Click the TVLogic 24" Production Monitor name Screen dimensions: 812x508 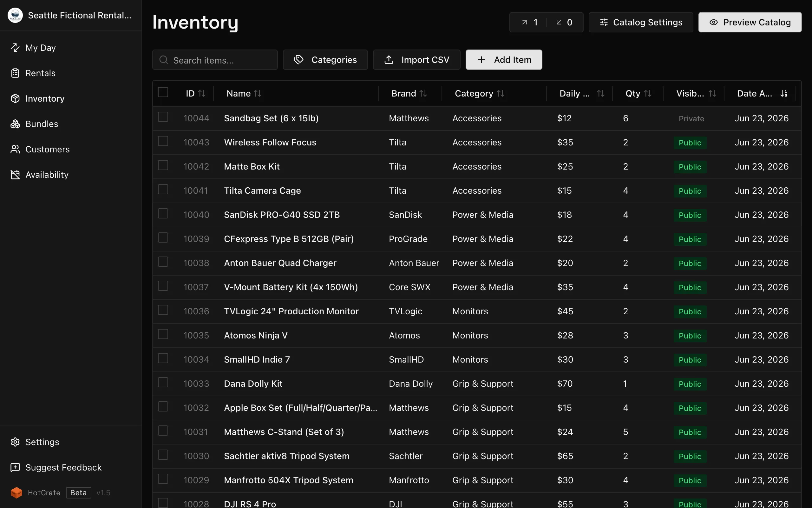point(291,311)
